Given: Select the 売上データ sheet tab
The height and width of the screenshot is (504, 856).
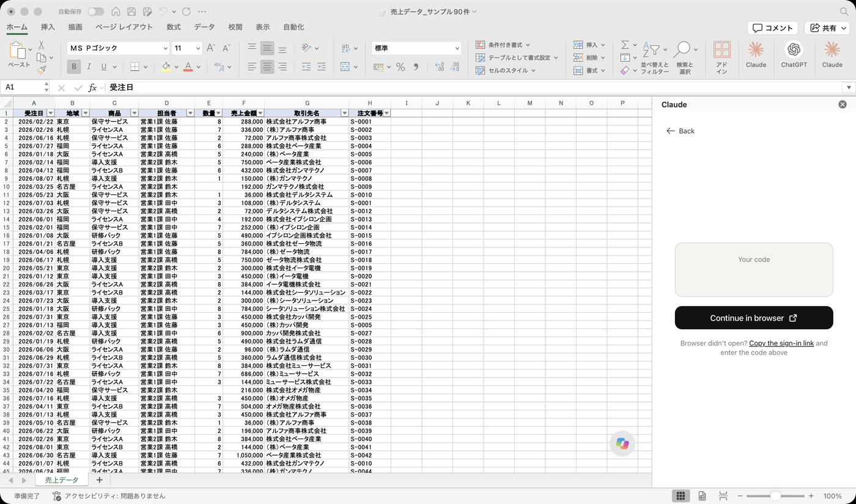Looking at the screenshot, I should 62,481.
